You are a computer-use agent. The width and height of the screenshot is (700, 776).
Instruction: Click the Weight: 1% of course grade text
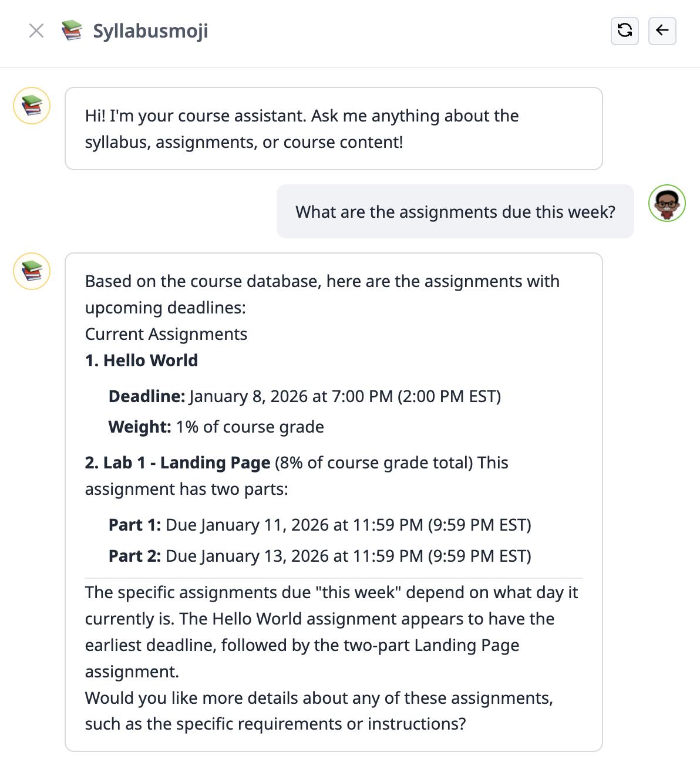(x=216, y=427)
